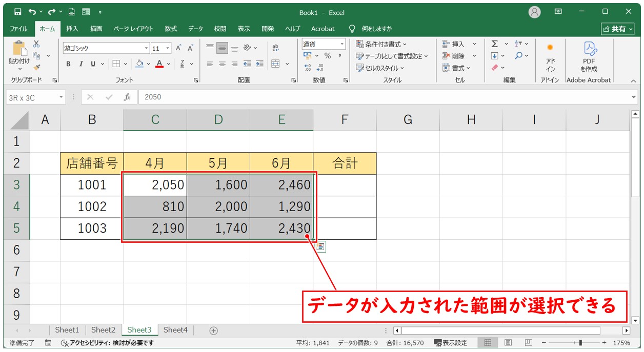The image size is (644, 352).
Task: Click the 共有 share button
Action: click(618, 29)
